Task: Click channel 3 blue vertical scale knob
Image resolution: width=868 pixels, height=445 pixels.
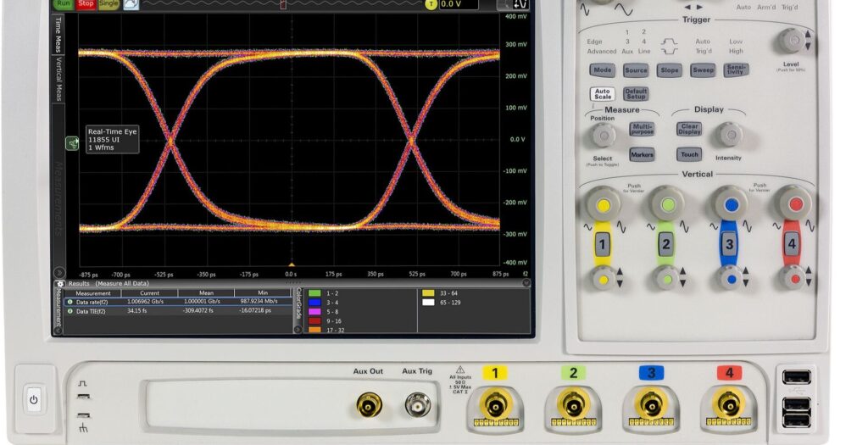Action: [731, 203]
